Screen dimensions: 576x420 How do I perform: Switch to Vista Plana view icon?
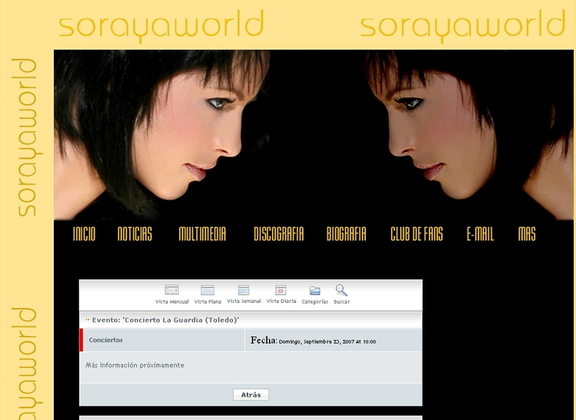[x=207, y=290]
